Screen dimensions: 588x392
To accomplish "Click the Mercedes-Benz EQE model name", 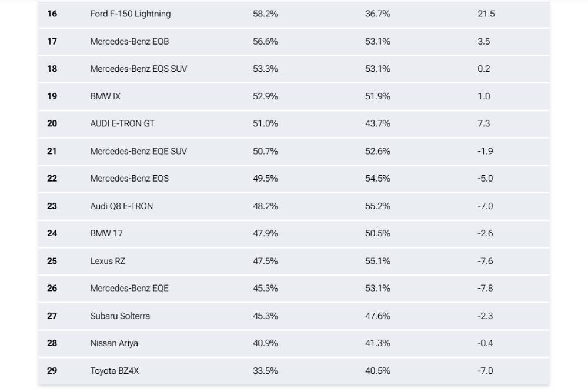I will click(x=129, y=288).
